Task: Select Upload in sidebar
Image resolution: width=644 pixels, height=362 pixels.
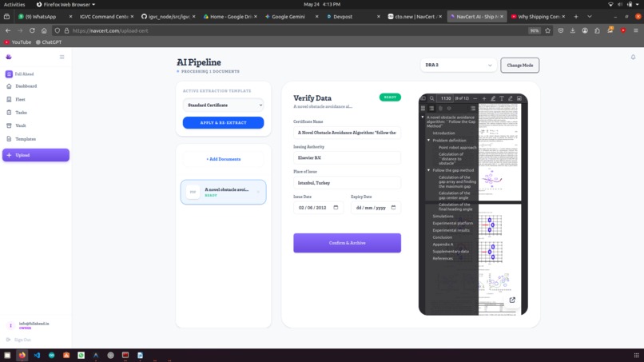Action: [x=36, y=155]
